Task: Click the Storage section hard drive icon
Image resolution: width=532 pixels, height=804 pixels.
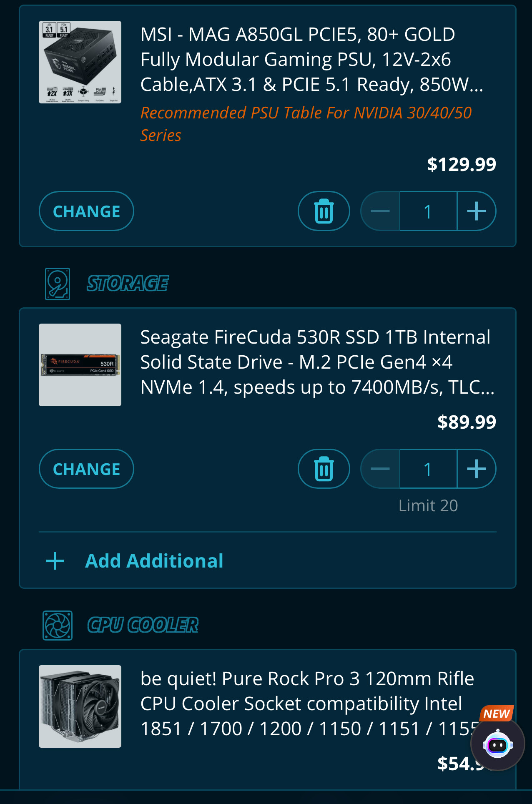Action: click(x=58, y=284)
